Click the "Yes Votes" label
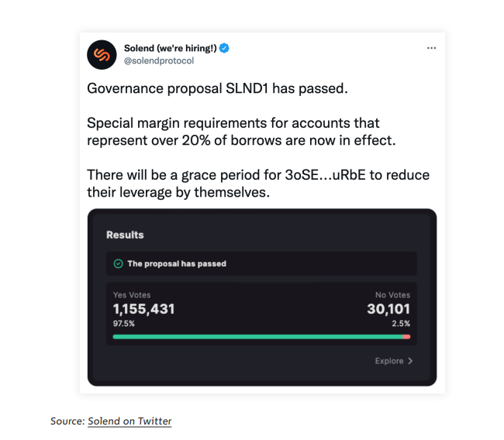The height and width of the screenshot is (440, 504). click(132, 295)
